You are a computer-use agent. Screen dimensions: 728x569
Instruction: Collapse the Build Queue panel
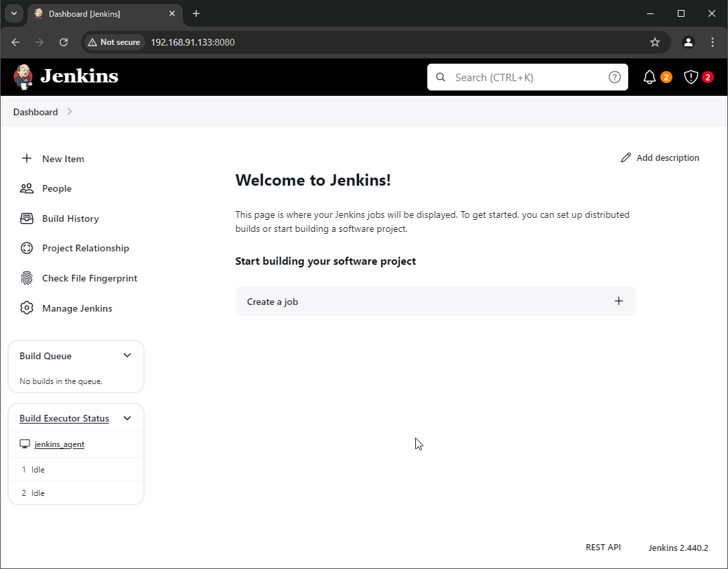point(127,355)
